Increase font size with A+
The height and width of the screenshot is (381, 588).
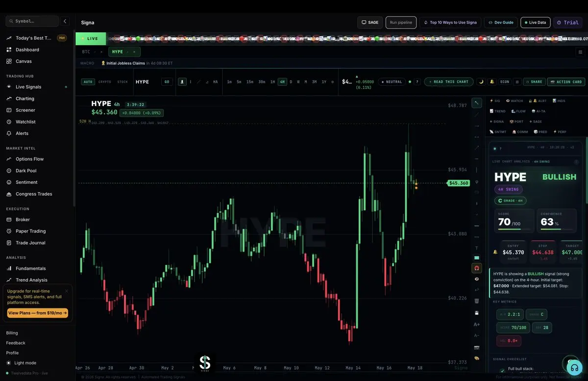point(477,324)
